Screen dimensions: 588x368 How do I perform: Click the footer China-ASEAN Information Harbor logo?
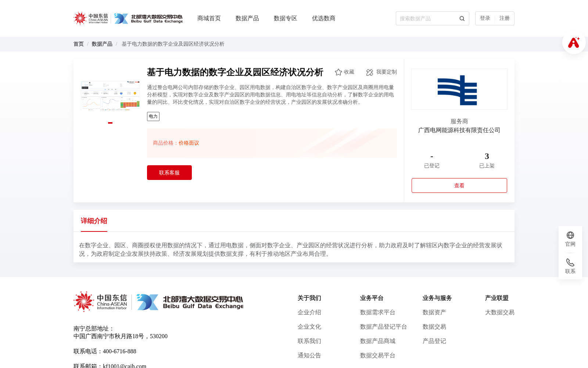pos(100,302)
